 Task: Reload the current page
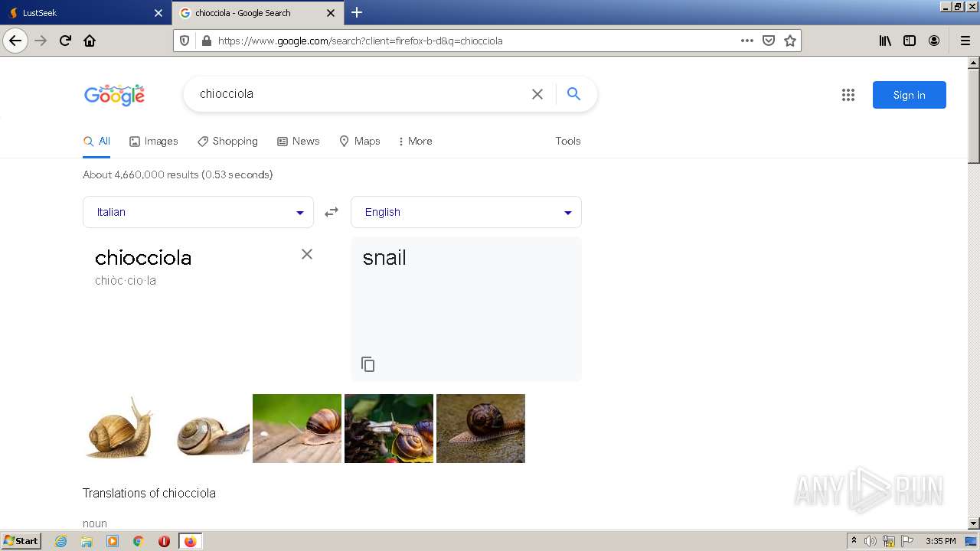[x=65, y=41]
